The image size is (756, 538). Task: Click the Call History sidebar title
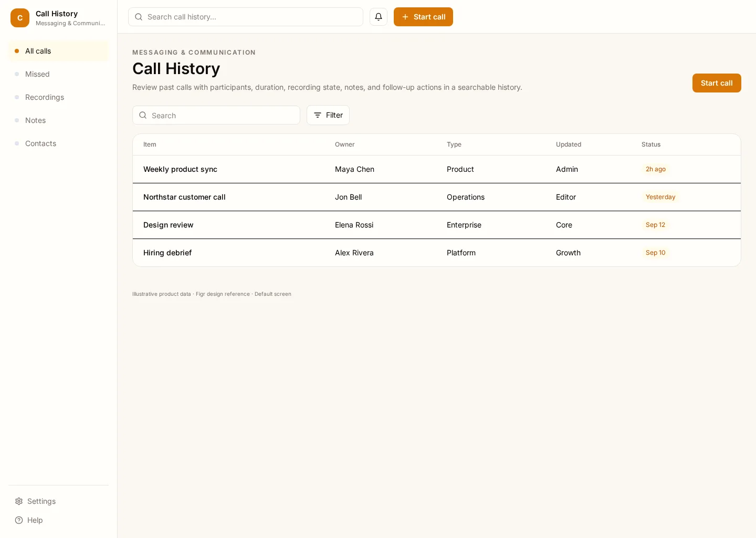(57, 14)
